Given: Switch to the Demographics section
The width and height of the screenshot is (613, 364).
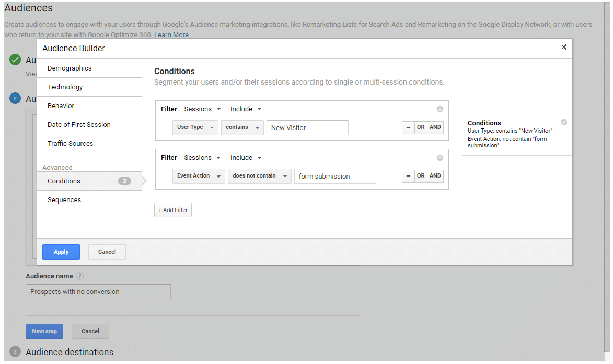Looking at the screenshot, I should [70, 68].
